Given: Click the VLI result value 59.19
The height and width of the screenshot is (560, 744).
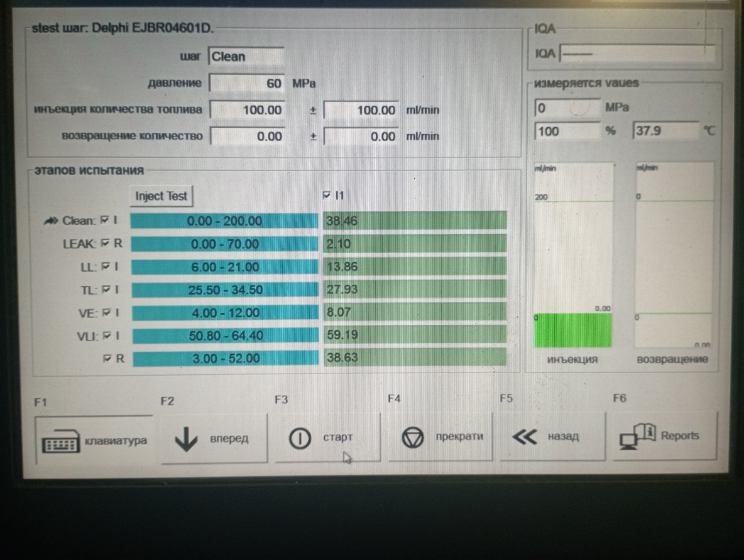Looking at the screenshot, I should click(415, 335).
